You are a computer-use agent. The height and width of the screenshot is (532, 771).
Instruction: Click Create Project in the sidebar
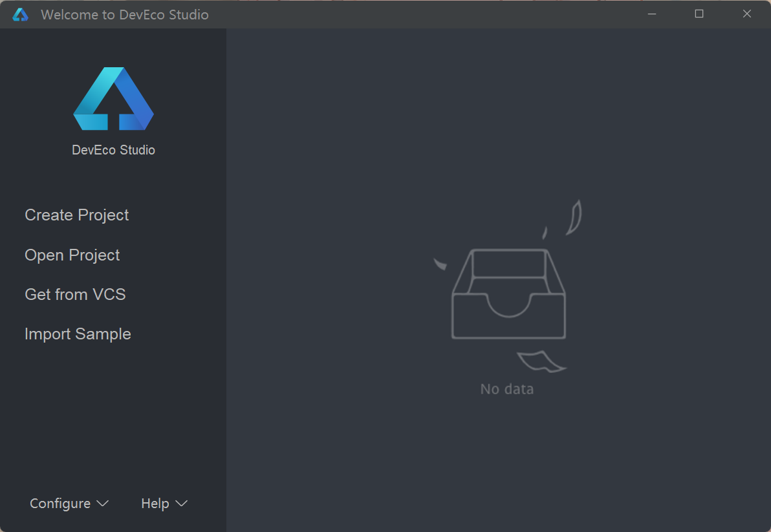coord(77,215)
